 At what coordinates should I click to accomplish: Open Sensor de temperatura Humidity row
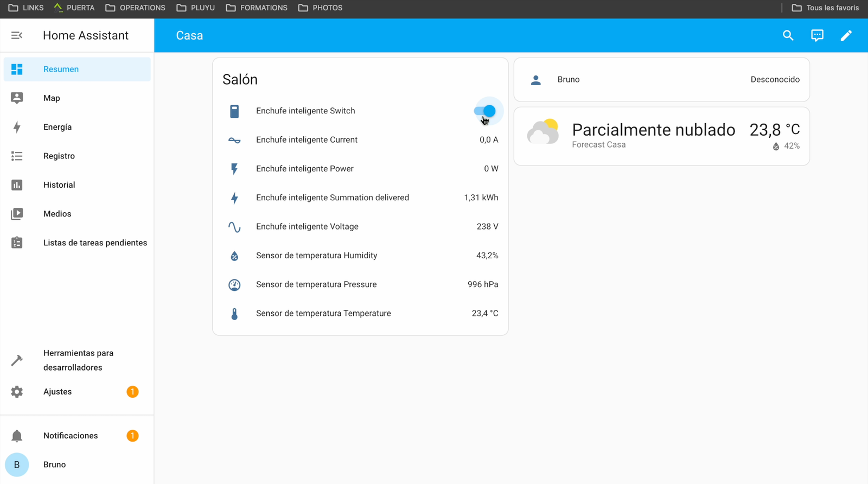click(360, 256)
